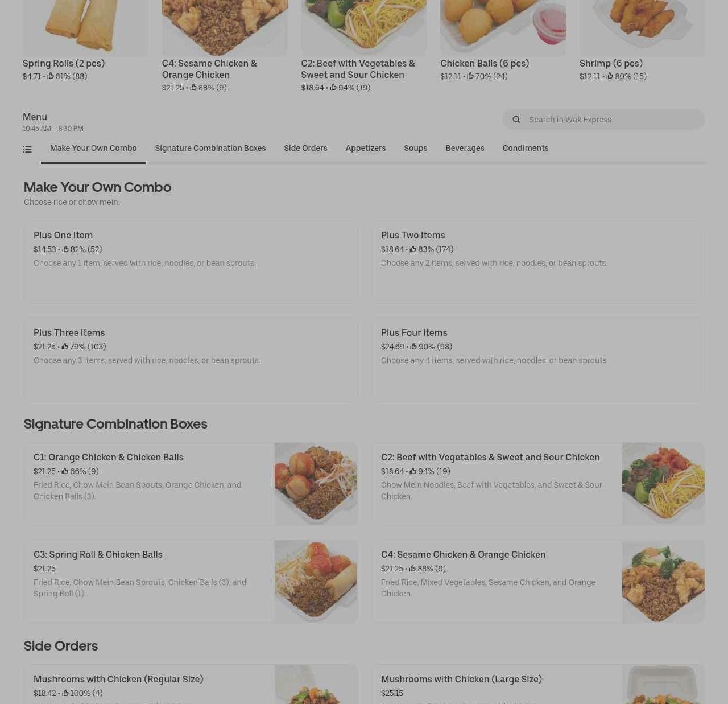Open the Condiments tab

(x=526, y=148)
